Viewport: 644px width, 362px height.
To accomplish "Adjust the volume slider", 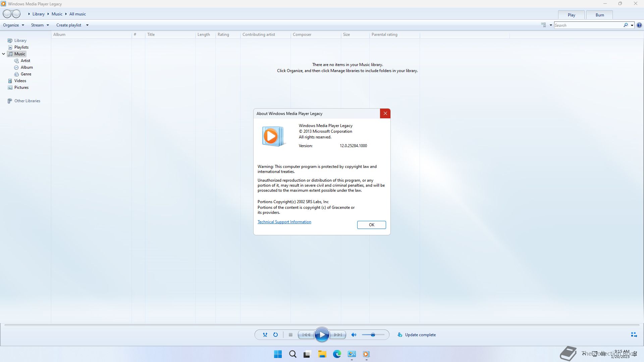I will 373,335.
